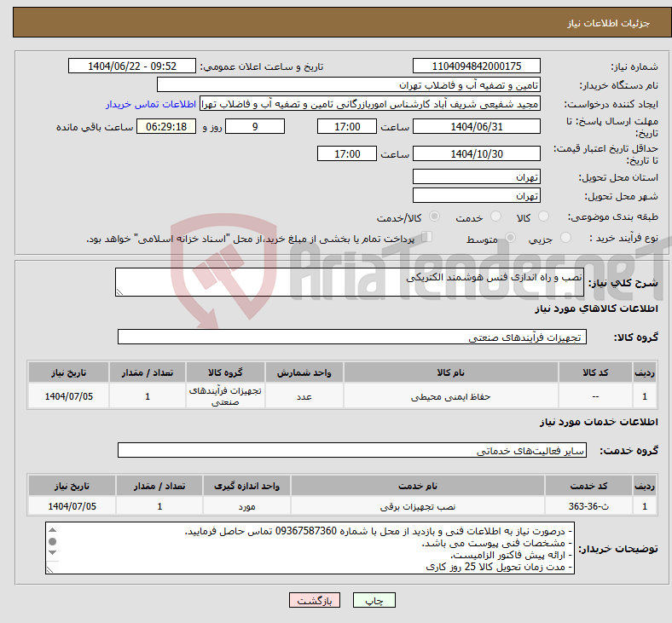Click the واحد اندازه گیری column header
Image resolution: width=672 pixels, height=623 pixels.
pos(246,486)
